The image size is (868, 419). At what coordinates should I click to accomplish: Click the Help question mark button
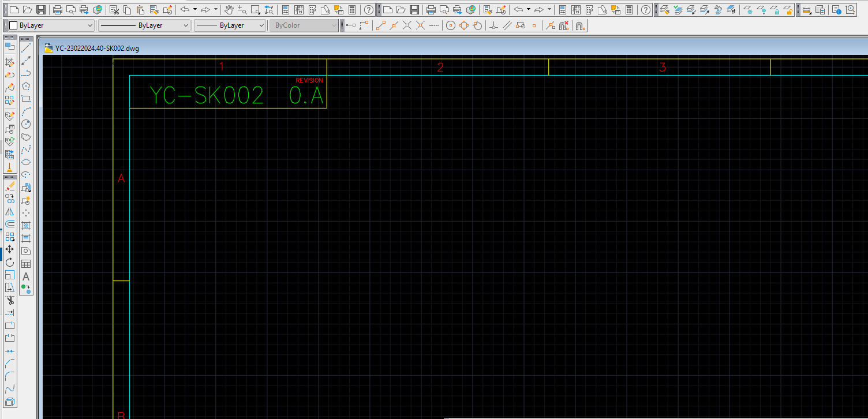click(368, 9)
